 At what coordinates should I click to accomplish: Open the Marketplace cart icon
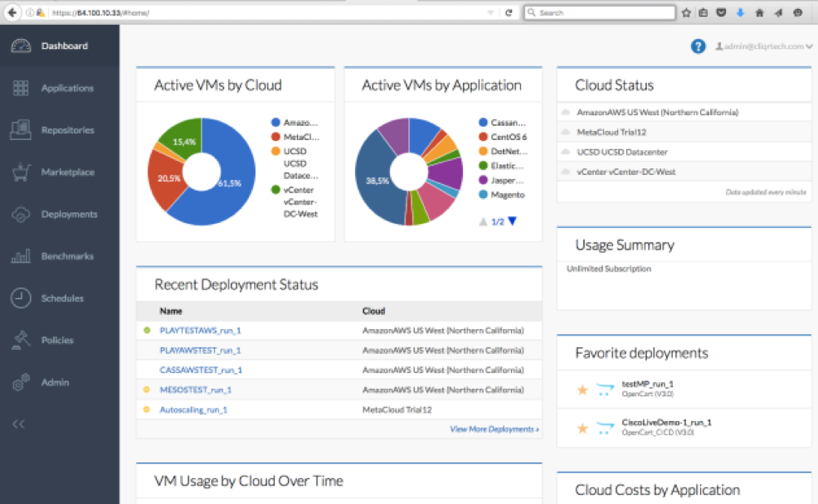pos(21,172)
